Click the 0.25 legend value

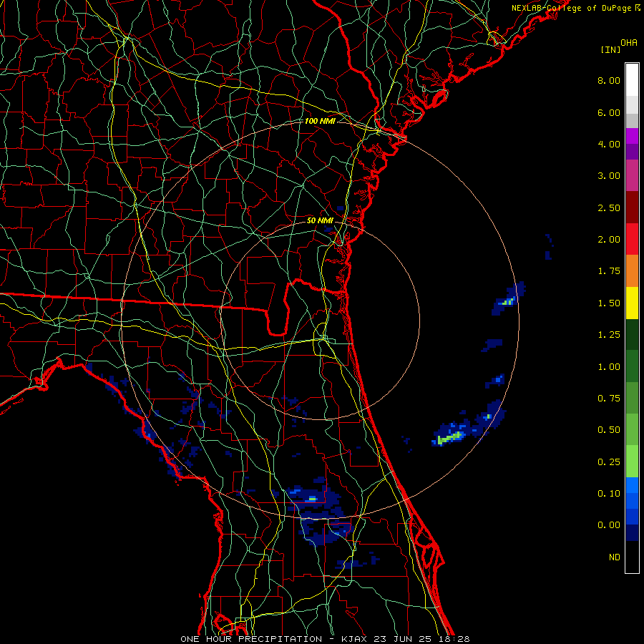pos(609,462)
